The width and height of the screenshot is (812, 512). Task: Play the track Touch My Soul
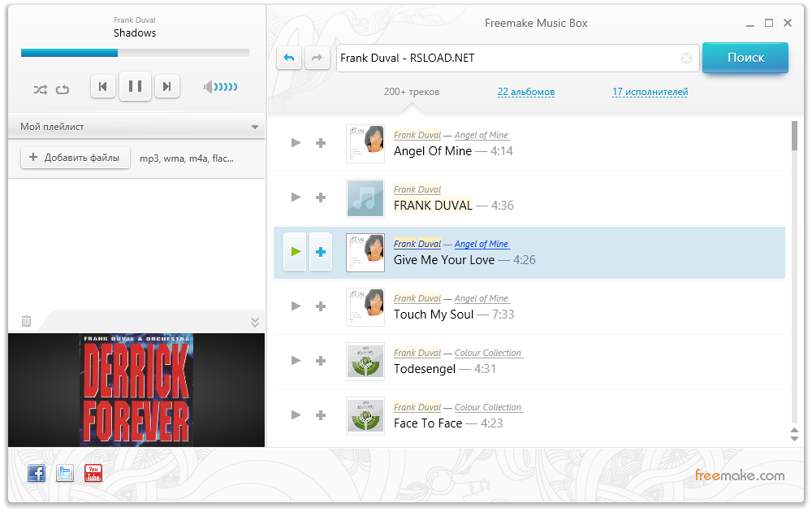[x=296, y=306]
